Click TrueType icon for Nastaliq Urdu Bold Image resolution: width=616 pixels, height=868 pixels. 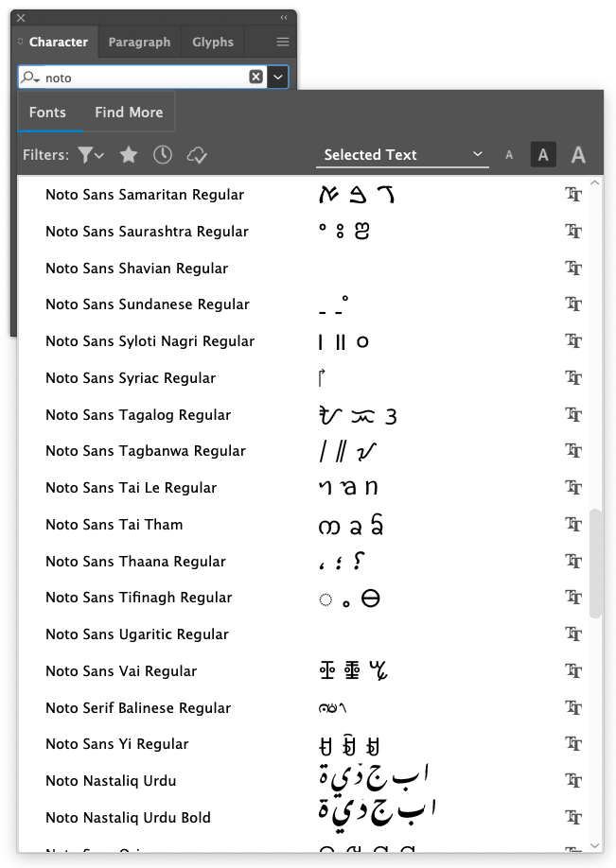[573, 817]
